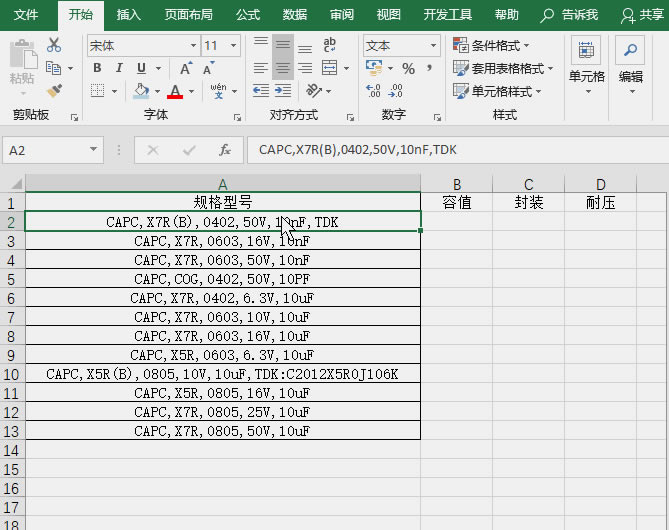
Task: Switch to the 公式 Formulas tab
Action: [x=248, y=15]
